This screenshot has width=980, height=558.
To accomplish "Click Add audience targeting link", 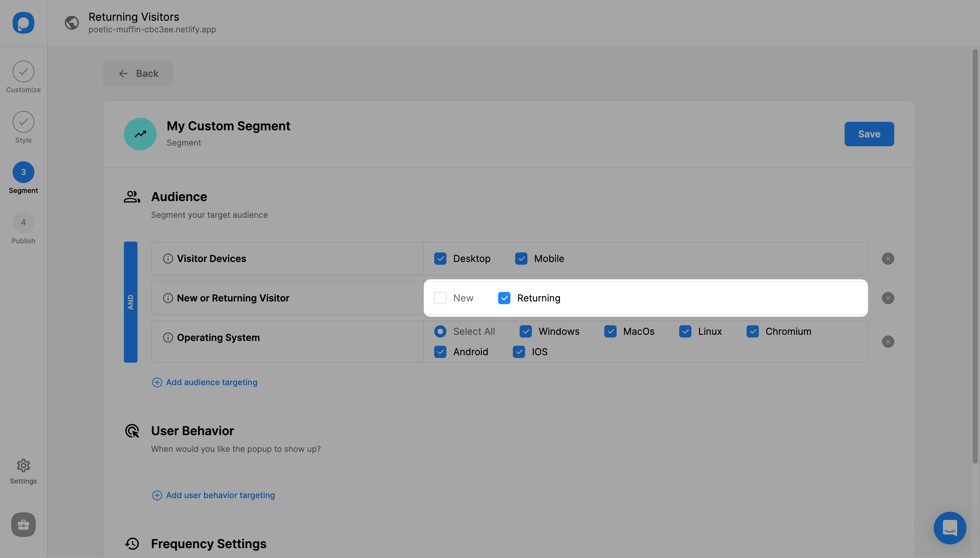I will click(211, 382).
